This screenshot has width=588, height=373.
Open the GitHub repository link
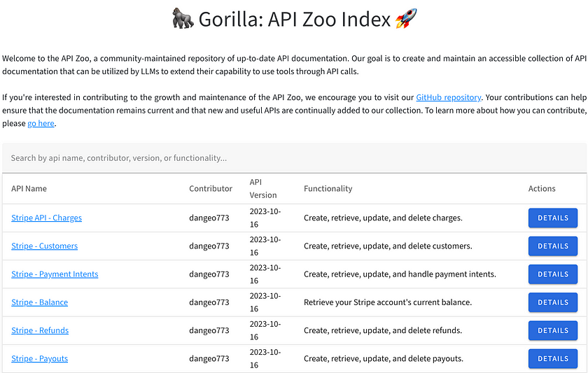pyautogui.click(x=449, y=97)
